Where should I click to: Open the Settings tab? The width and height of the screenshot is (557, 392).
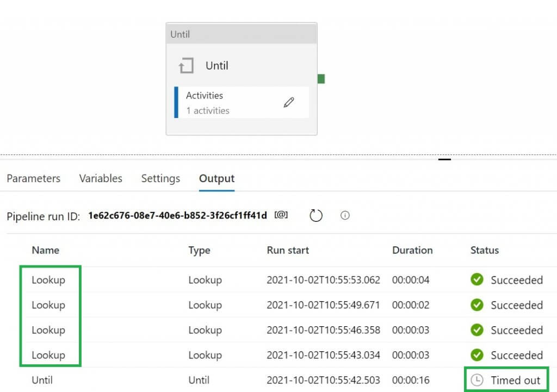coord(160,178)
